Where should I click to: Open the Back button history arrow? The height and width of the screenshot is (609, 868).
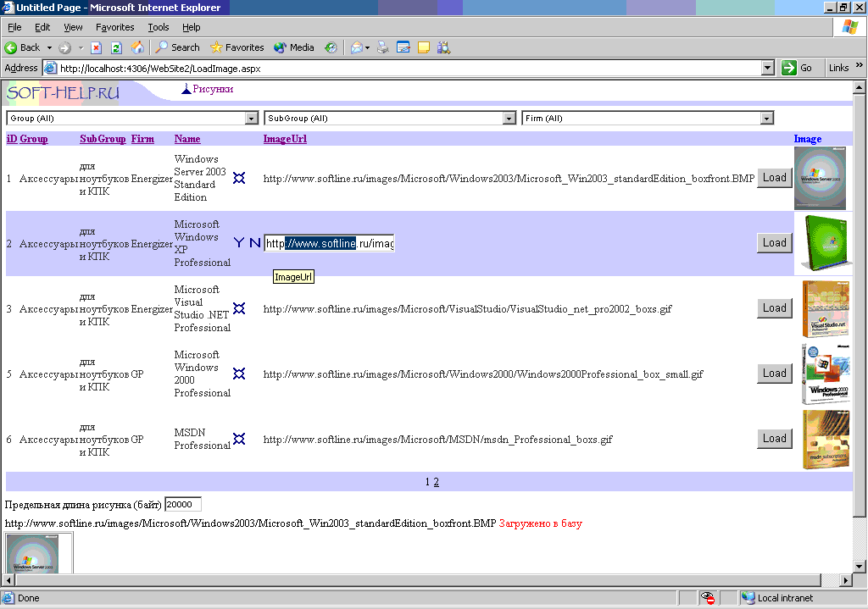click(49, 48)
